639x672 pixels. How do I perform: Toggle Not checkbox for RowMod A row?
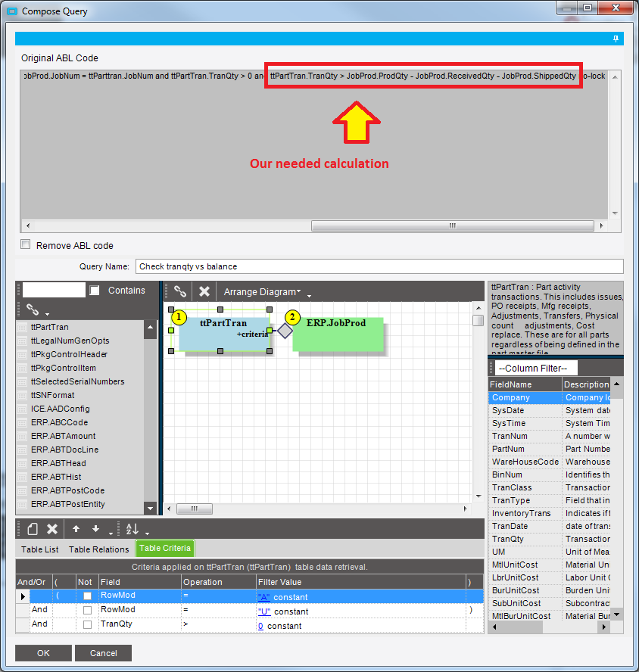pos(88,596)
